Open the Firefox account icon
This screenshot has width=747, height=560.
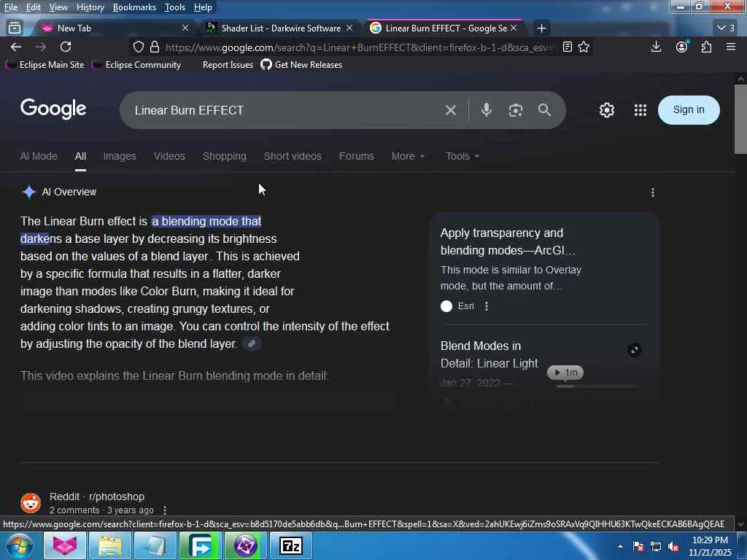[x=682, y=47]
